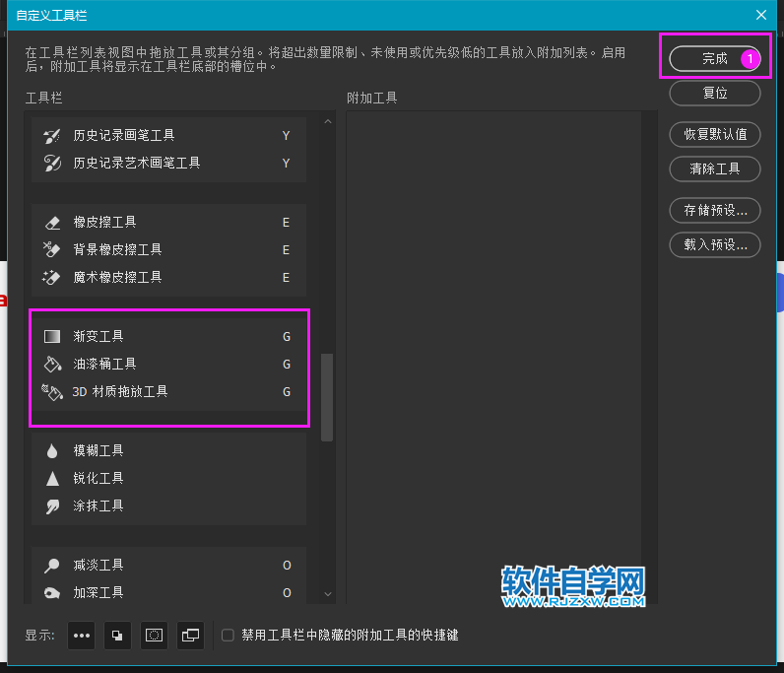Select the 油漆桶工具 row text

104,364
